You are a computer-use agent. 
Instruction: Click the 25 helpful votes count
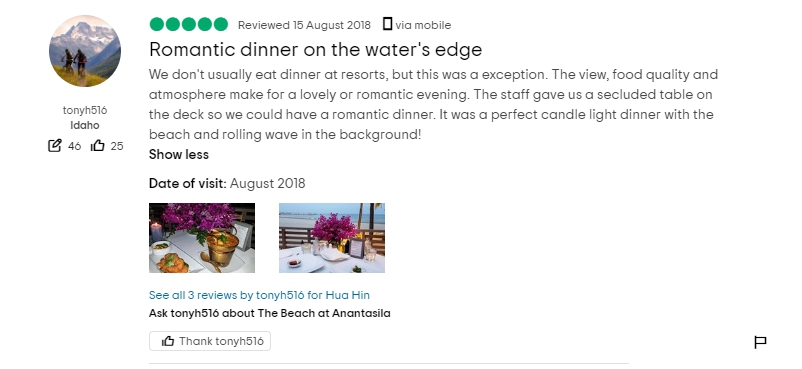pyautogui.click(x=117, y=146)
